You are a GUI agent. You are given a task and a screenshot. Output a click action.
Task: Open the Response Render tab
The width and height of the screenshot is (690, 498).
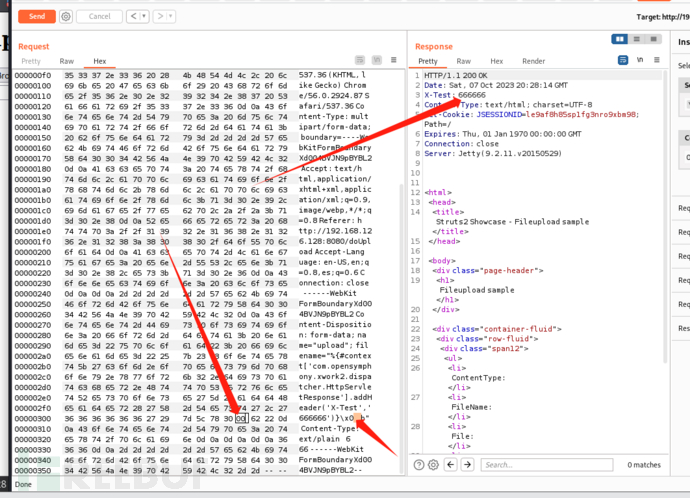point(534,61)
